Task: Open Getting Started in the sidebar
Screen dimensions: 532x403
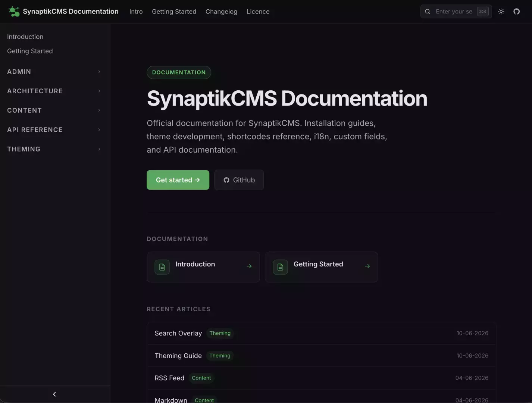Action: 30,51
